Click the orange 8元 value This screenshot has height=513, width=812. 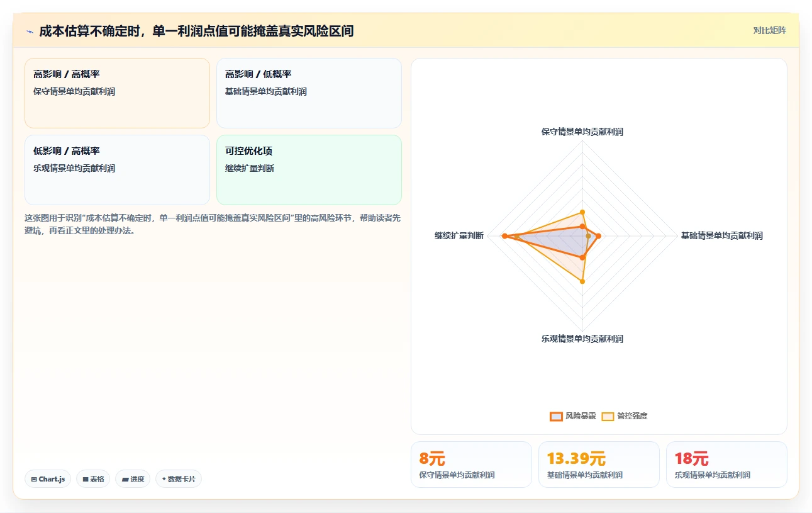click(432, 459)
